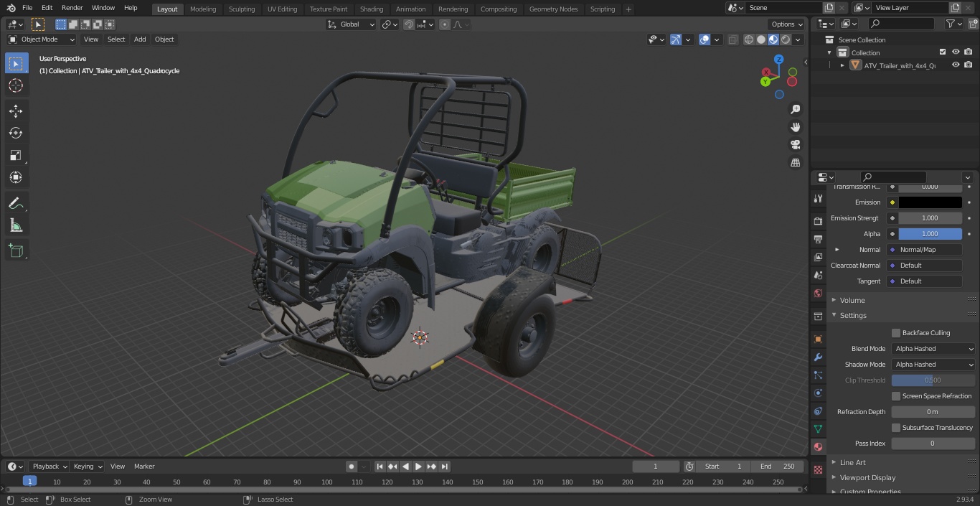The height and width of the screenshot is (506, 980).
Task: Toggle X-Ray mode button
Action: coord(732,39)
